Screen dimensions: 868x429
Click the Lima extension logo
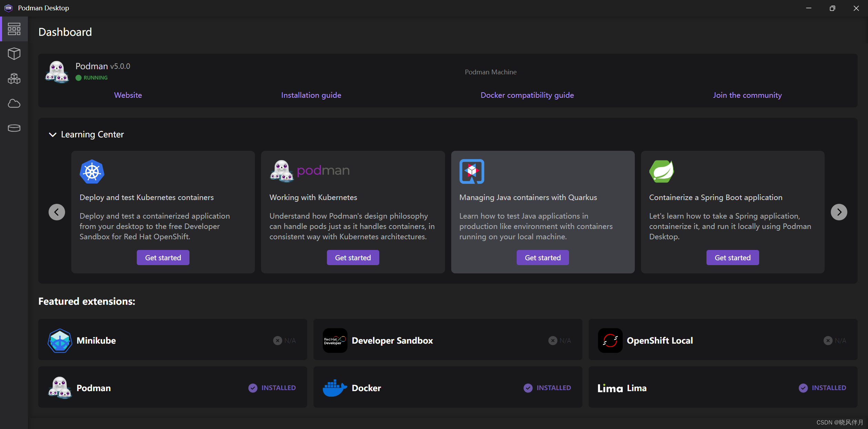tap(610, 388)
